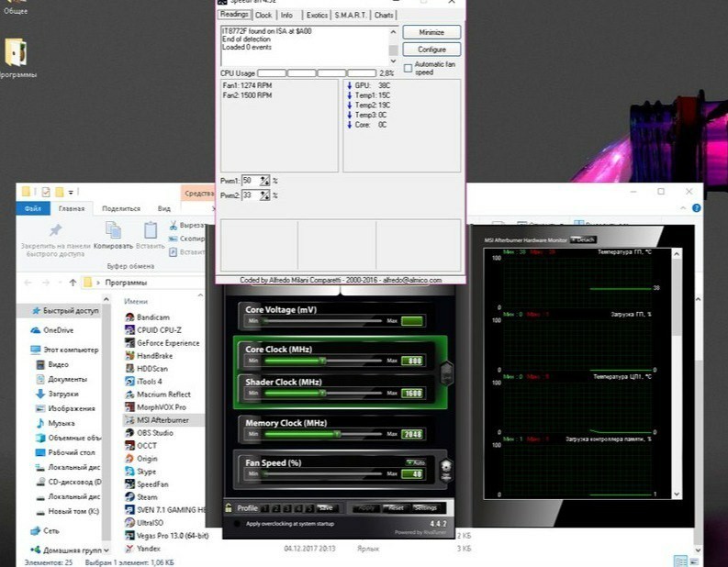Click the up arrow navigation button in Explorer
The image size is (728, 567).
[73, 283]
